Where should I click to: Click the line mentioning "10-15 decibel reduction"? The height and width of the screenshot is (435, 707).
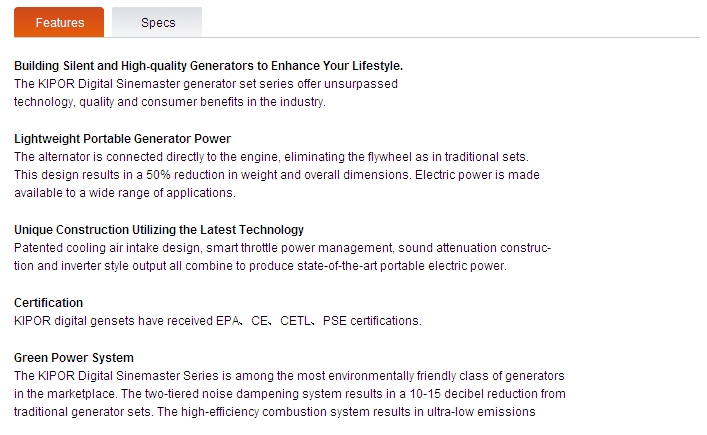[289, 394]
